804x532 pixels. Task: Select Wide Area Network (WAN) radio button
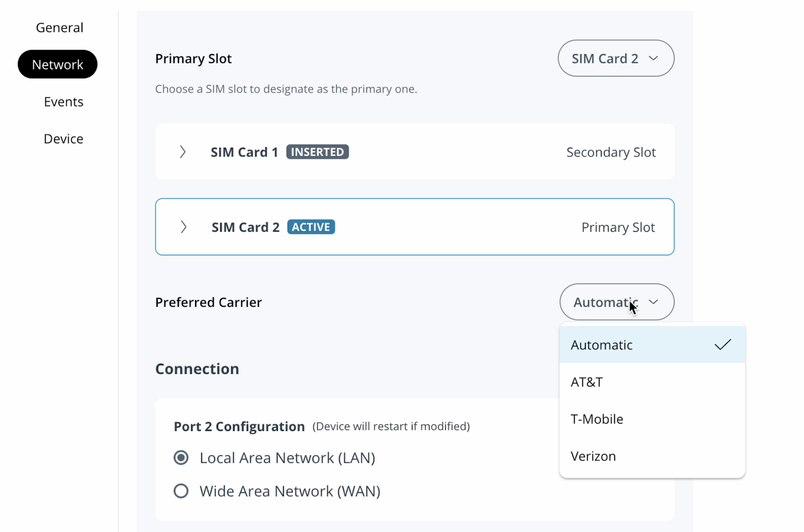181,491
